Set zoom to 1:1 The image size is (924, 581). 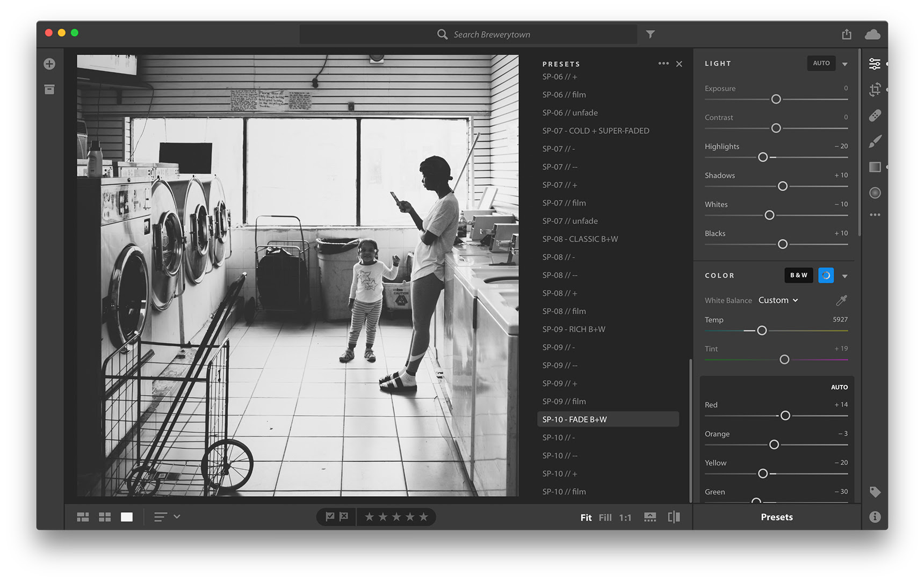tap(625, 518)
